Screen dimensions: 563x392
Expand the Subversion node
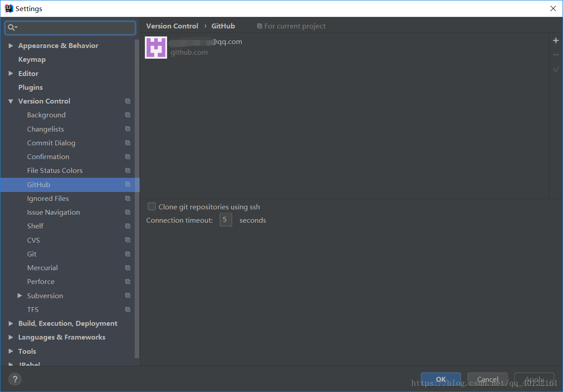click(20, 296)
